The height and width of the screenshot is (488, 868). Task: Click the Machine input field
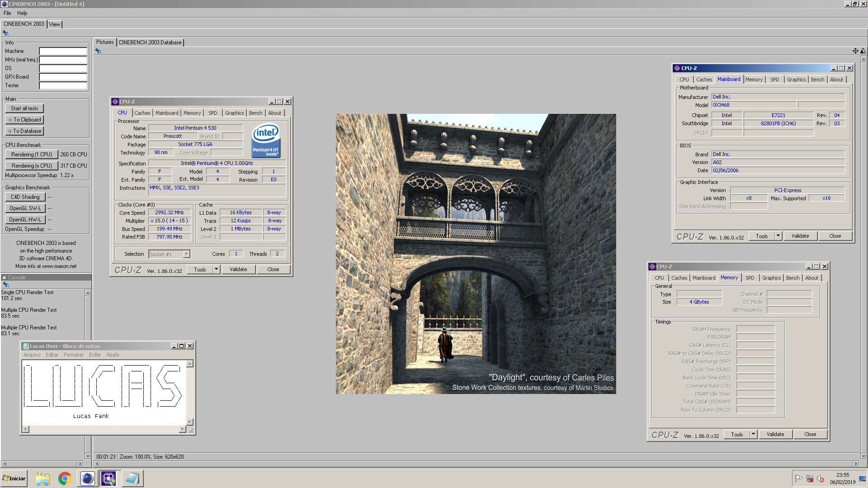[63, 51]
